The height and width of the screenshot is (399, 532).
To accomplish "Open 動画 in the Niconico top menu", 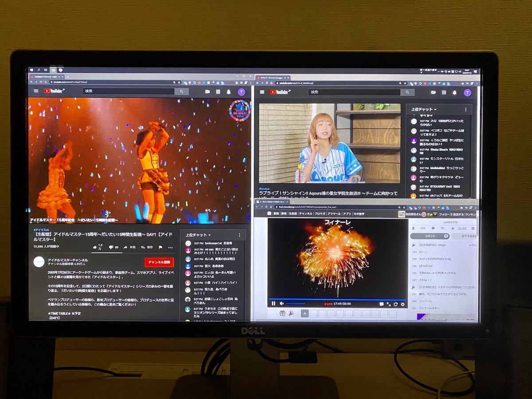I will (x=276, y=214).
